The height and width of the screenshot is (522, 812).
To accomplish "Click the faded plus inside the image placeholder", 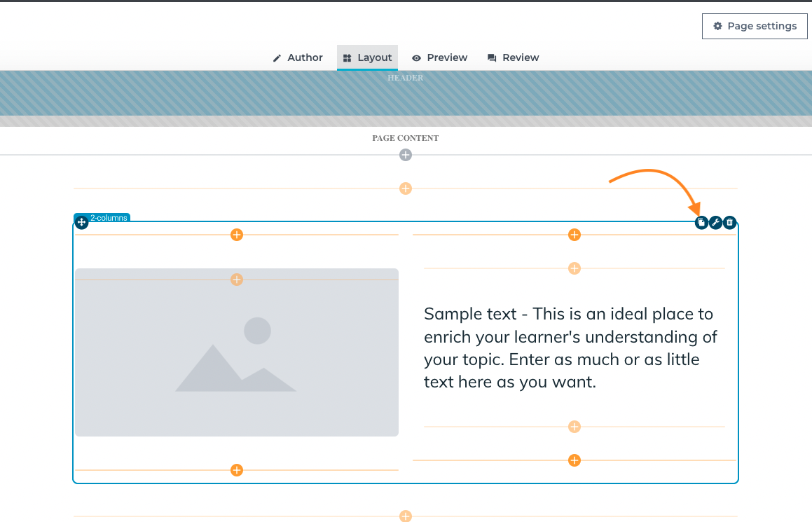I will click(237, 280).
